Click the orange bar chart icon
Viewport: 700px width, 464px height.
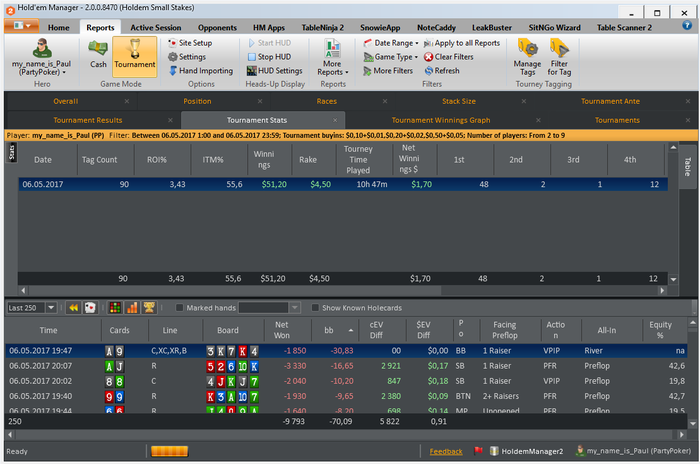tap(132, 308)
